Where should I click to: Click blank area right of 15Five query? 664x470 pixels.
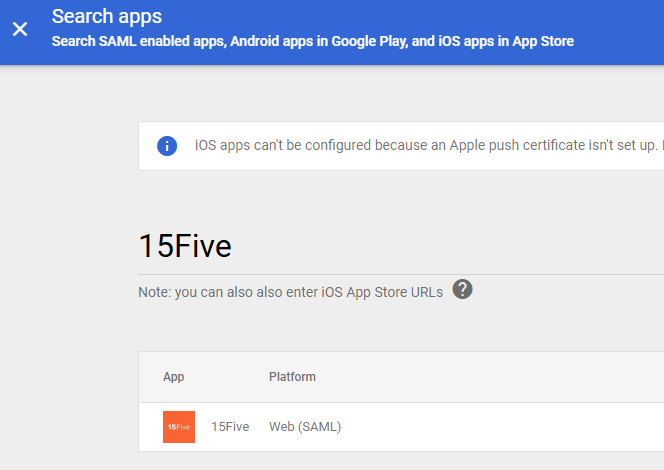coord(450,247)
